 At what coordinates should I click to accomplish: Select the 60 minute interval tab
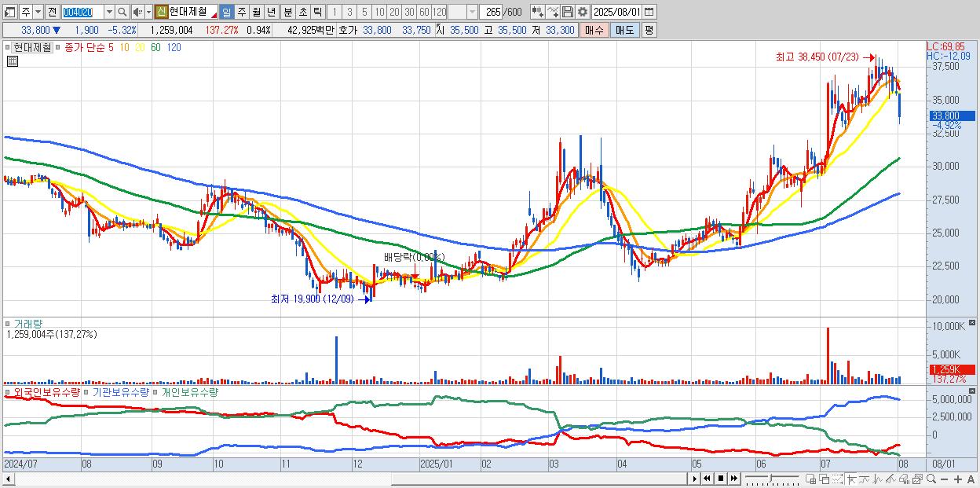point(424,12)
